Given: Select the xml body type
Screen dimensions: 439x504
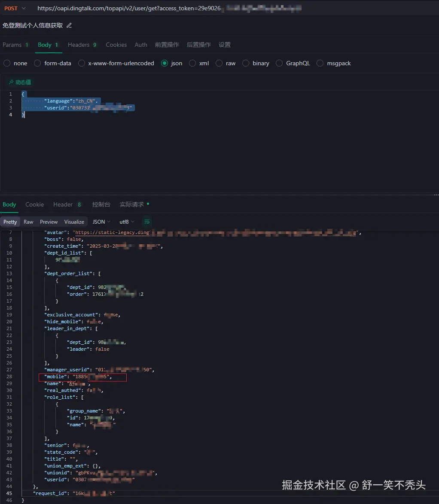Looking at the screenshot, I should 199,63.
